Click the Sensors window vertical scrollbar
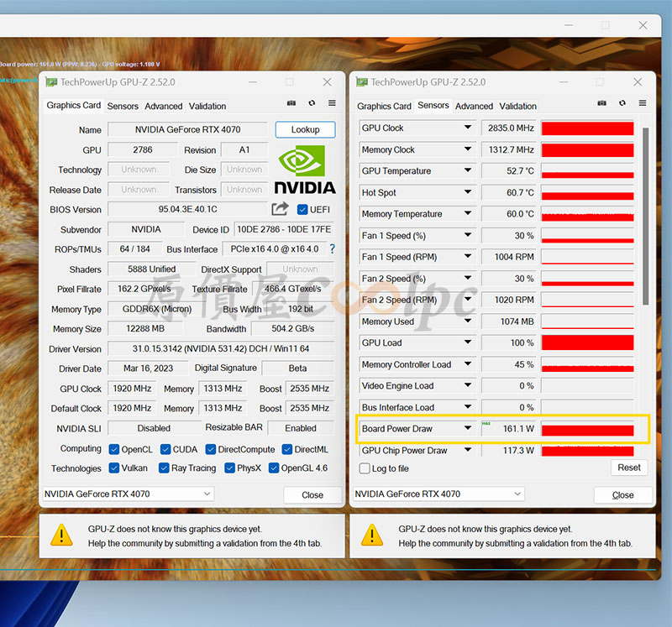The image size is (672, 627). [x=645, y=217]
